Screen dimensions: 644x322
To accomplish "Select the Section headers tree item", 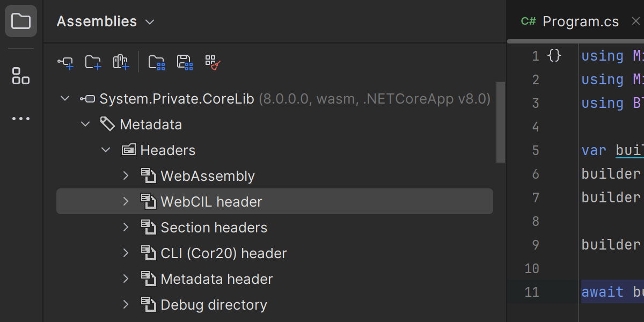I will pos(214,228).
